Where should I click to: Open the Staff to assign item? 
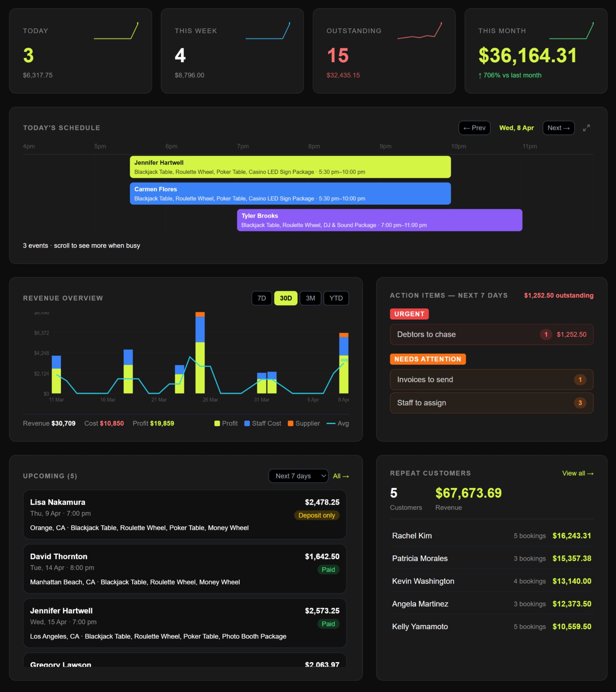[x=491, y=403]
